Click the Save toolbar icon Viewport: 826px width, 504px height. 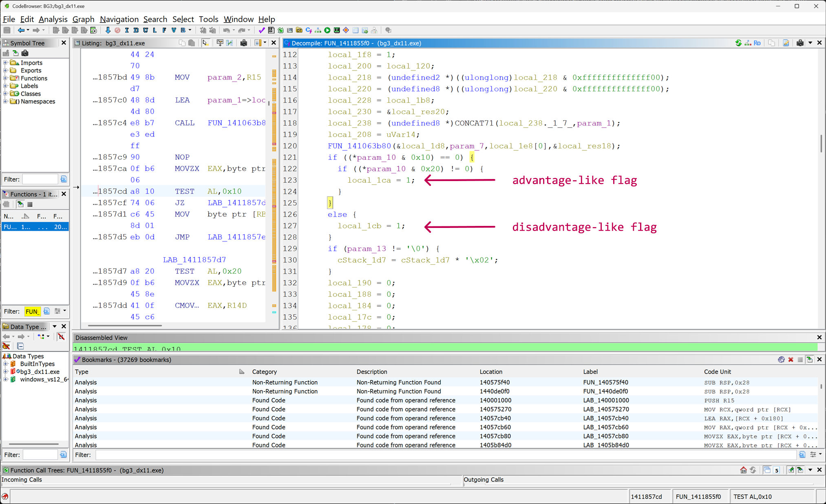click(7, 30)
